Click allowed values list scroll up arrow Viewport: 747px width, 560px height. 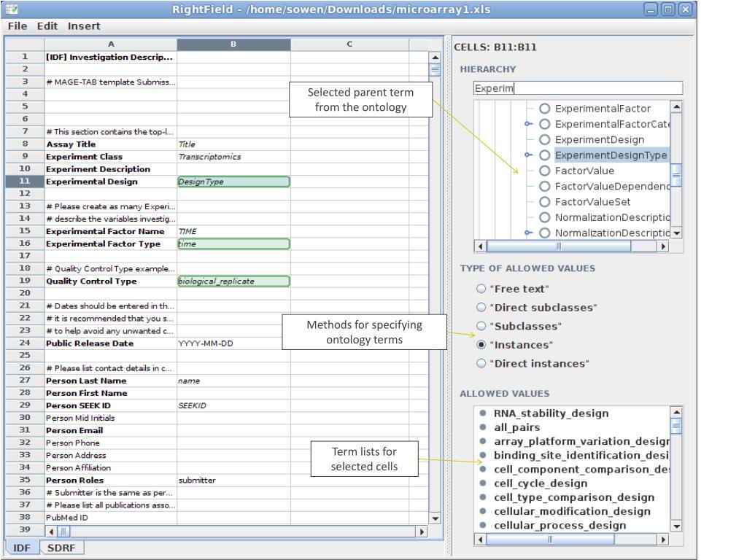676,412
